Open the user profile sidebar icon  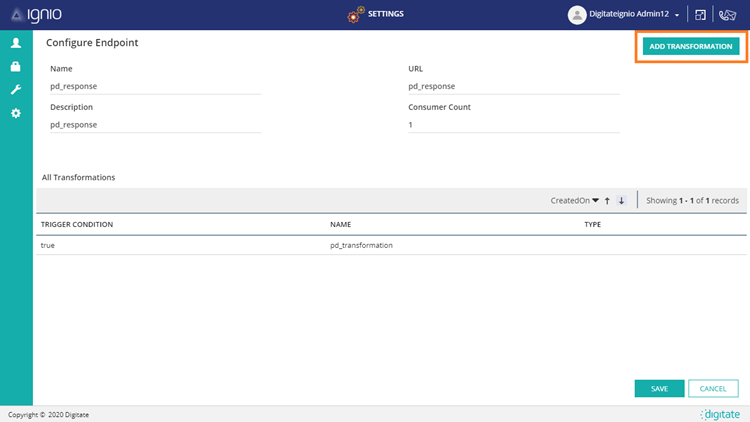point(16,44)
